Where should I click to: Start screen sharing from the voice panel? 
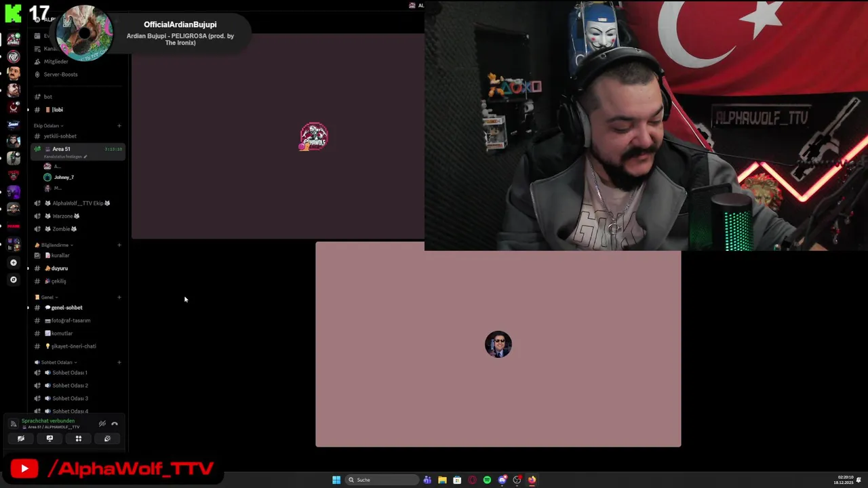[x=50, y=439]
